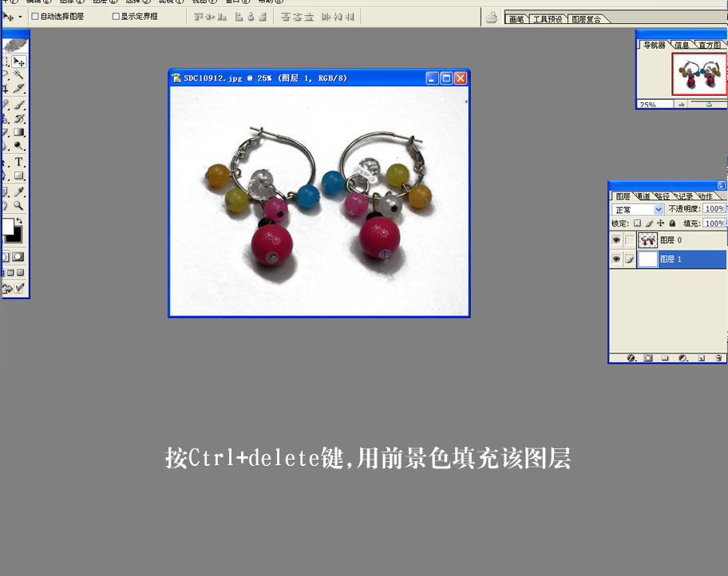Align top edges in options bar
728x576 pixels.
click(x=199, y=18)
